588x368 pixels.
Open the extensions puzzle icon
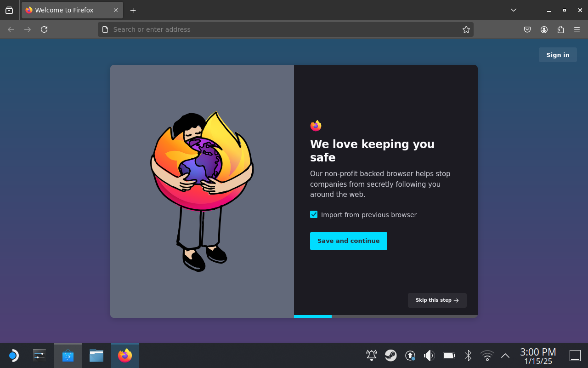[560, 29]
